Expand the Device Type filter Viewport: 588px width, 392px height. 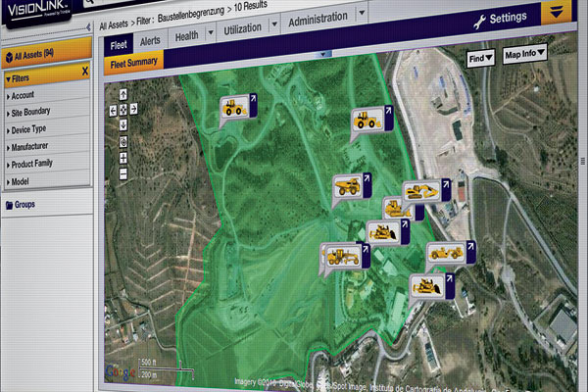[47, 129]
